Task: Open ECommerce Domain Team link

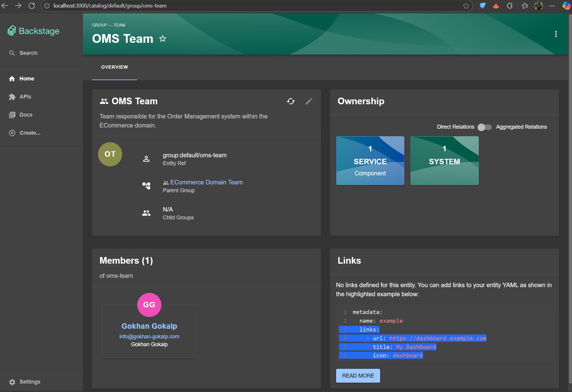Action: [x=206, y=182]
